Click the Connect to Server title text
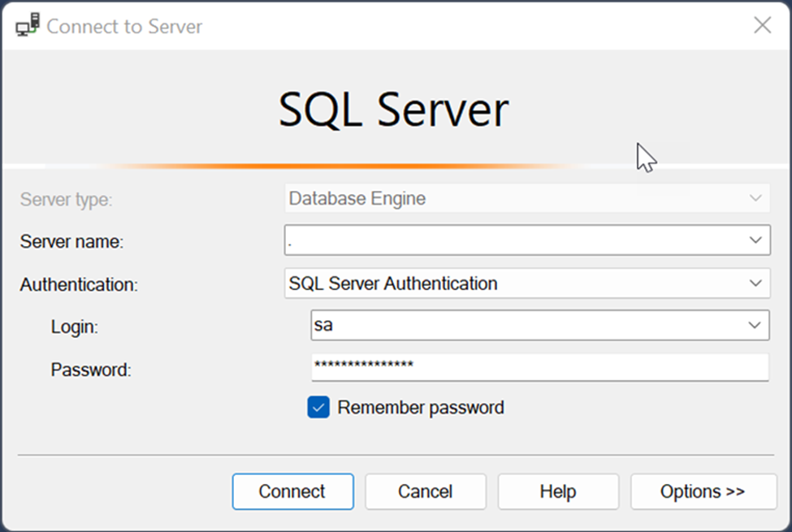The height and width of the screenshot is (532, 792). [x=124, y=26]
